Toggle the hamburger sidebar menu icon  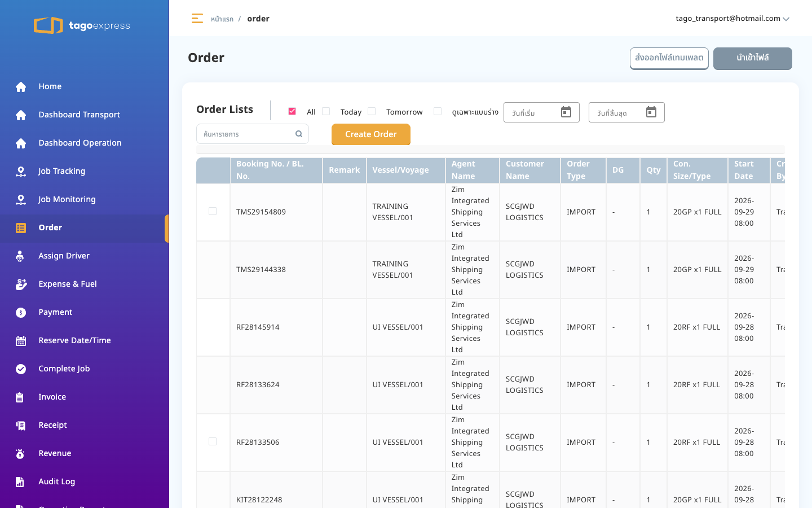197,19
